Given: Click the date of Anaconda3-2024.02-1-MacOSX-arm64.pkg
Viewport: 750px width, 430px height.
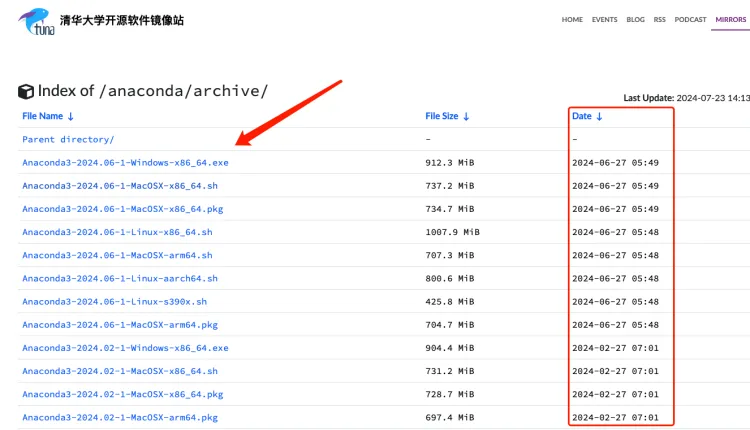Looking at the screenshot, I should 615,418.
